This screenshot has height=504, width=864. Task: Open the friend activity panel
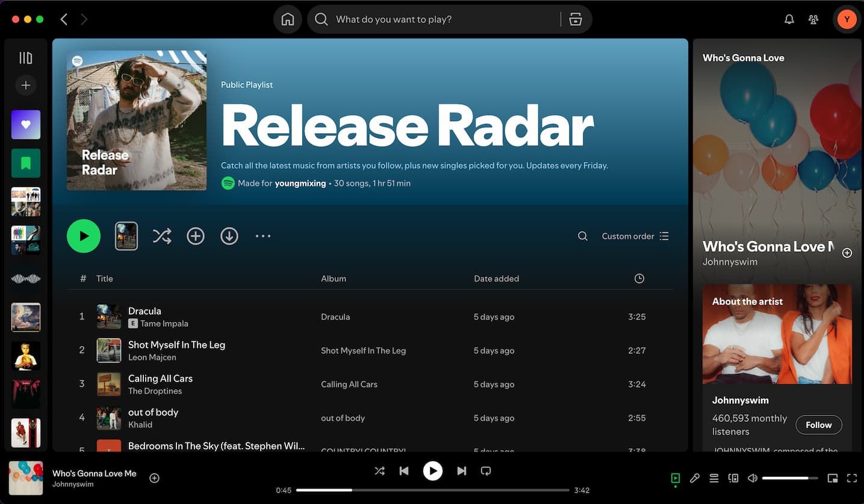[813, 19]
